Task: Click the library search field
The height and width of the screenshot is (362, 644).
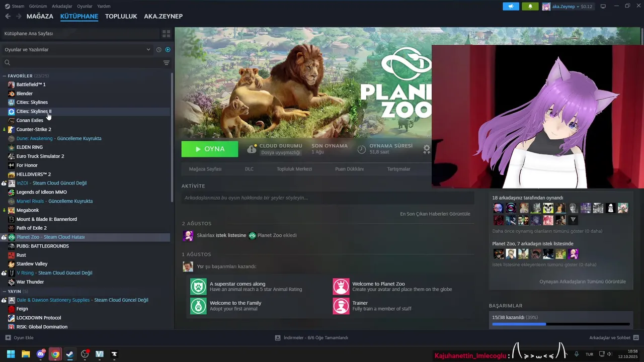Action: coord(83,63)
